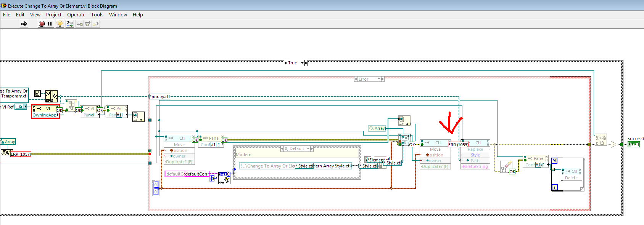This screenshot has height=225, width=644.
Task: Click the Step Into toolbar button
Action: point(79,24)
